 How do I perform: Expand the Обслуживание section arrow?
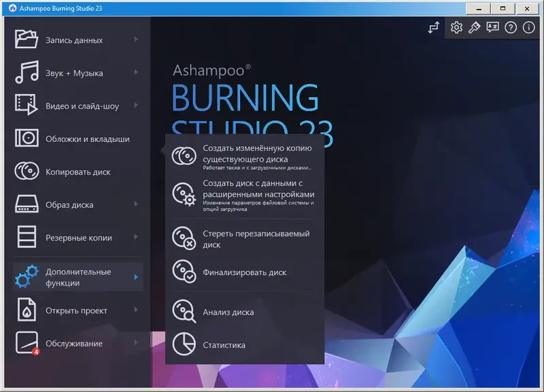coord(137,344)
